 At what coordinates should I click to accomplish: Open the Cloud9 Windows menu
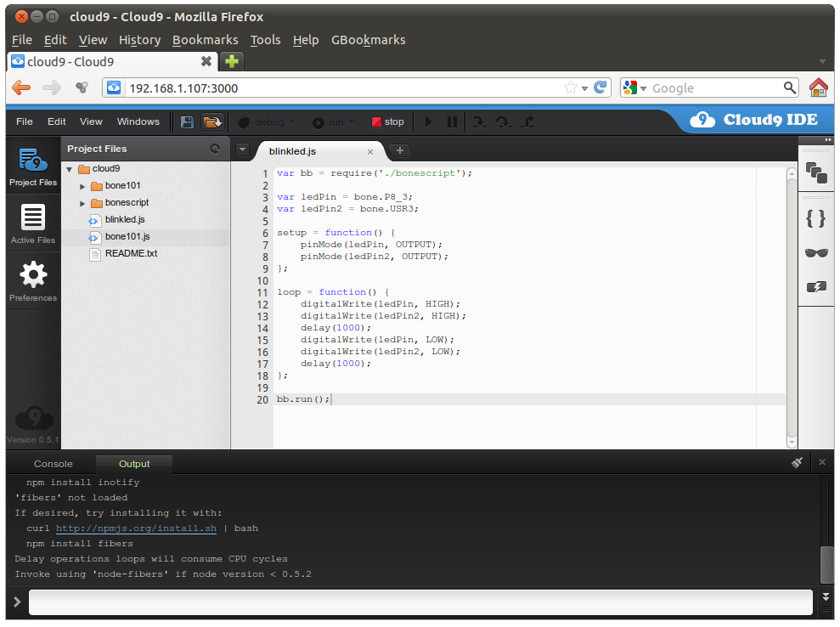coord(138,121)
